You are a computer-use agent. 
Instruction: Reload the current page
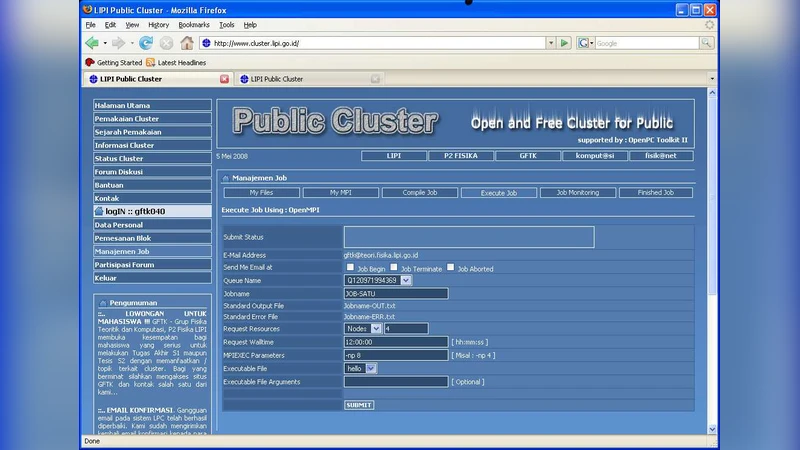click(x=146, y=43)
